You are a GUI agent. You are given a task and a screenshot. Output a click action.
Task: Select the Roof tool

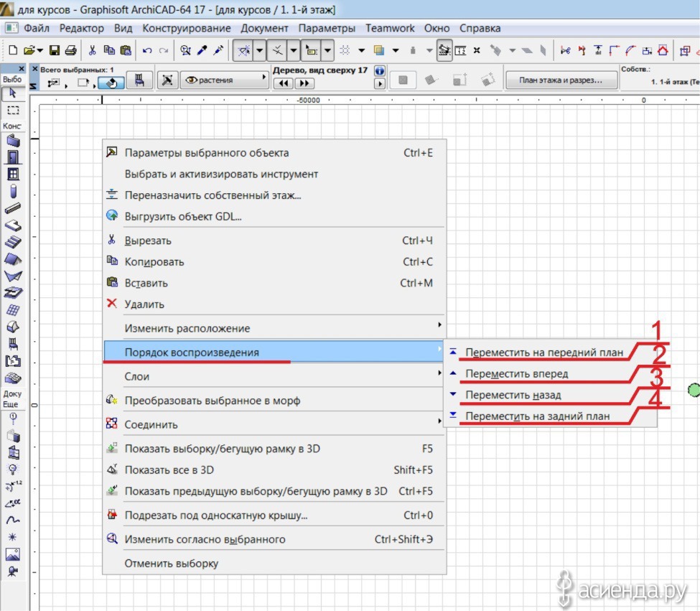[13, 259]
